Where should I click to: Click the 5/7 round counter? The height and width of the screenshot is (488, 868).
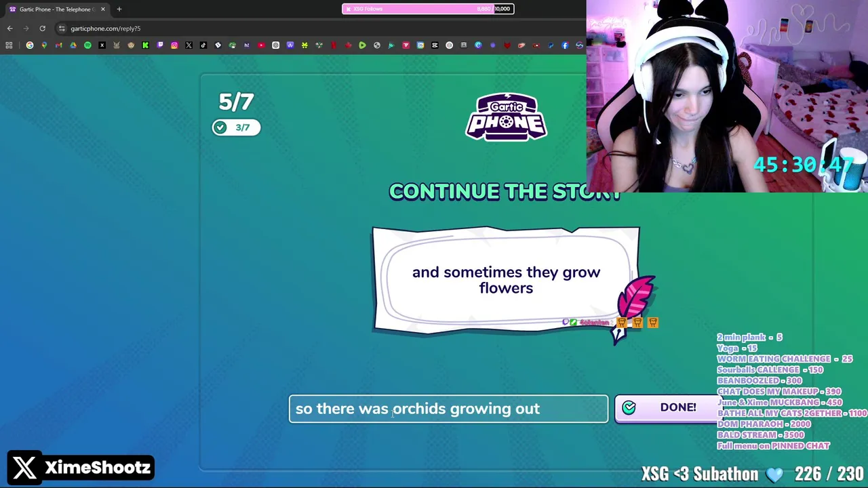236,102
